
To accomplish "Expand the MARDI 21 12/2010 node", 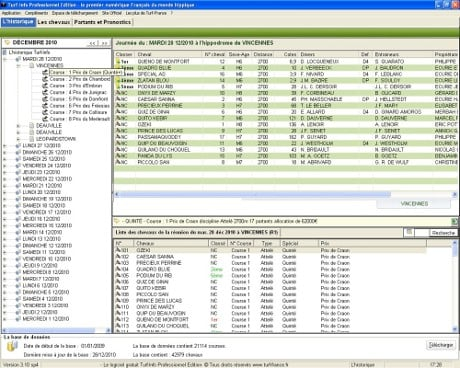I will [5, 186].
